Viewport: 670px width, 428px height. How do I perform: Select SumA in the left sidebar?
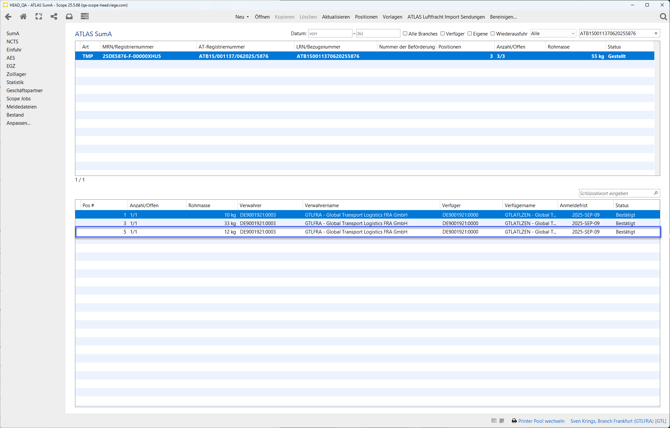pyautogui.click(x=13, y=33)
